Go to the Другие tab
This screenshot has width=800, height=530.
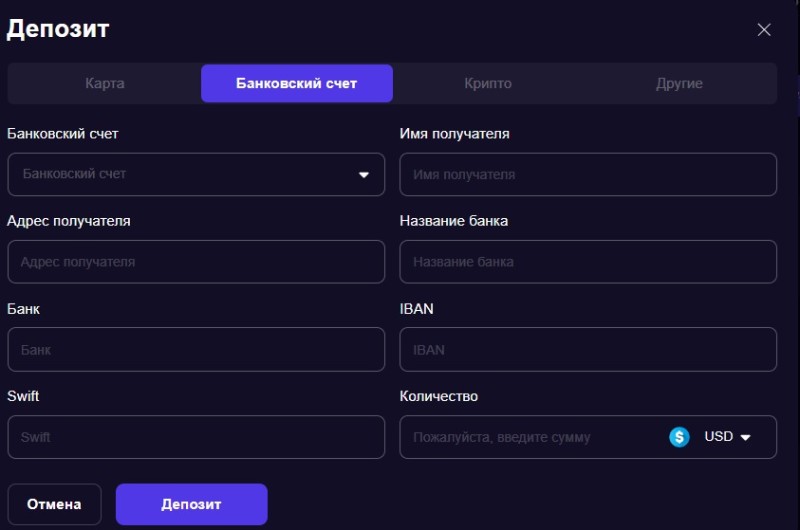click(x=679, y=84)
